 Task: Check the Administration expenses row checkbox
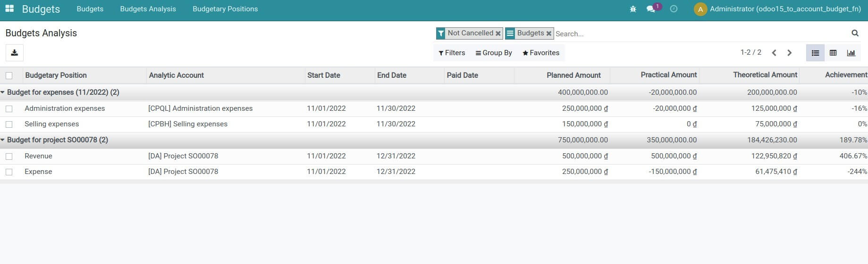click(9, 109)
